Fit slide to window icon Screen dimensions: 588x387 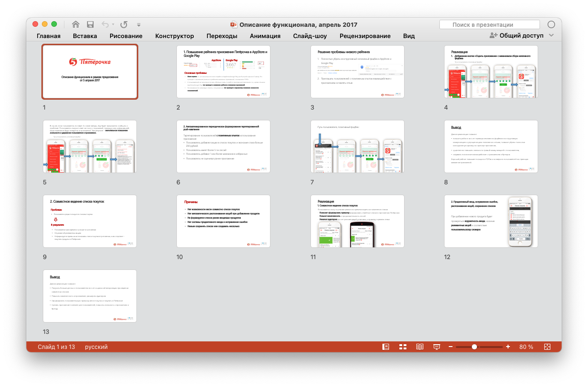pyautogui.click(x=547, y=347)
